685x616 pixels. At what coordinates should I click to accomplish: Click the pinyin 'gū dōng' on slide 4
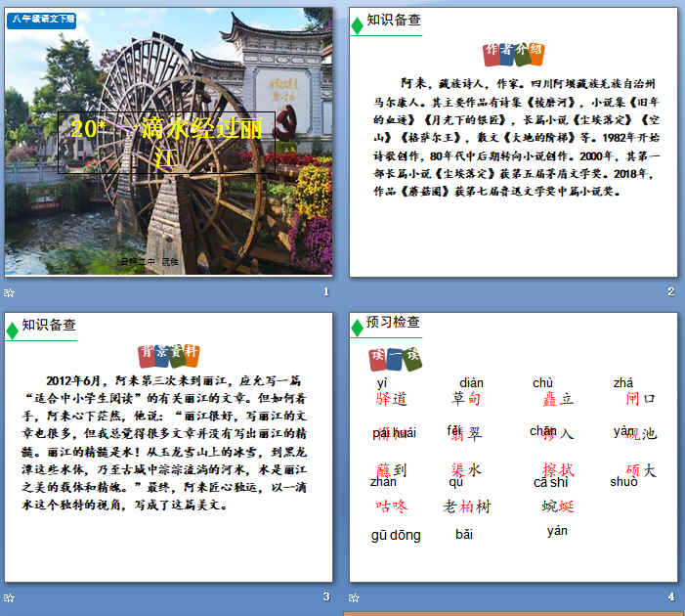396,535
